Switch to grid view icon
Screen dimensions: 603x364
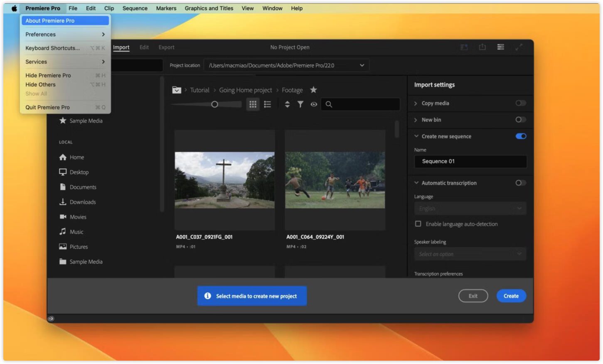coord(253,104)
